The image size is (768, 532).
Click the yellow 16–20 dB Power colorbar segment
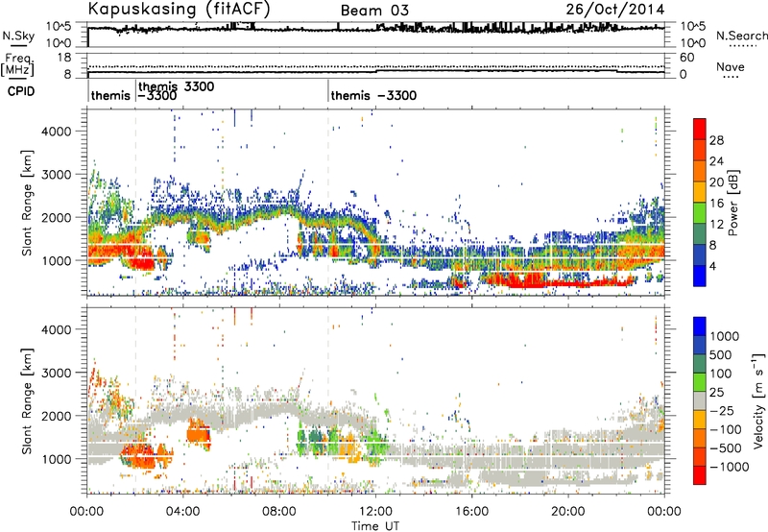click(x=700, y=192)
